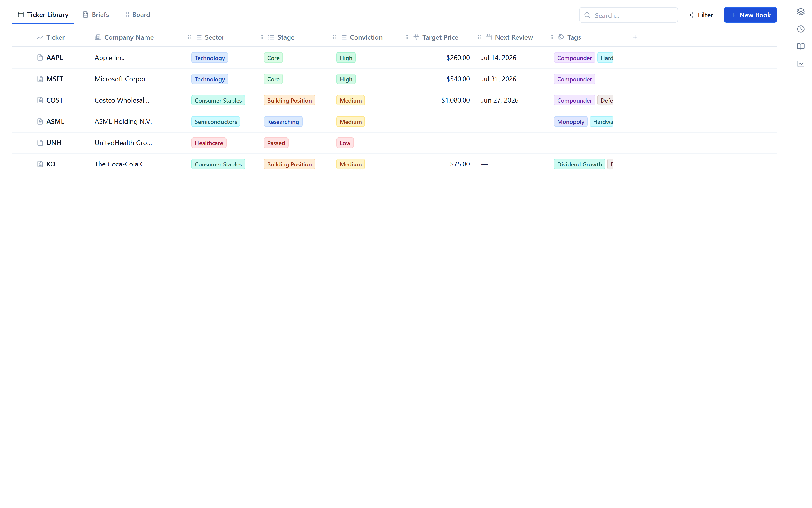
Task: Click the MSFT row document icon
Action: click(40, 79)
